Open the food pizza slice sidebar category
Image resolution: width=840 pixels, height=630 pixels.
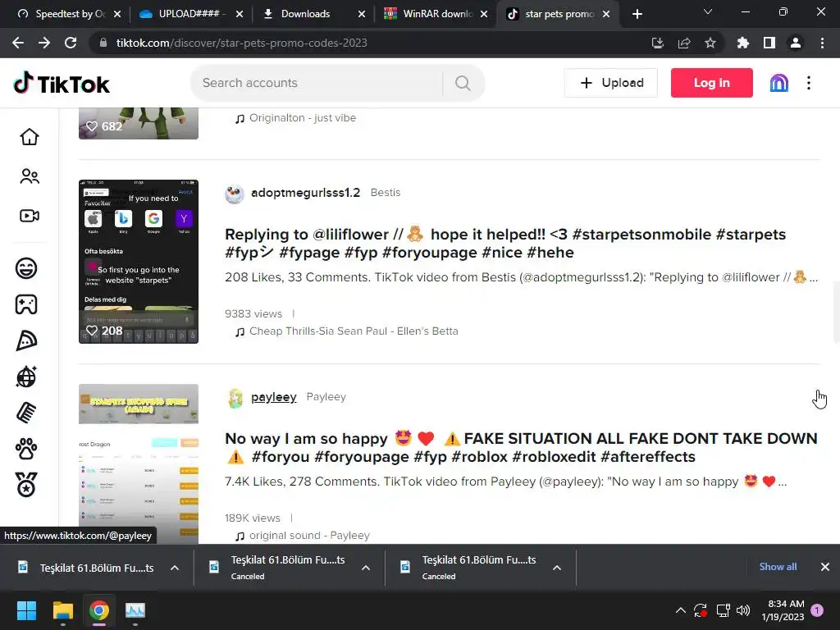tap(26, 340)
